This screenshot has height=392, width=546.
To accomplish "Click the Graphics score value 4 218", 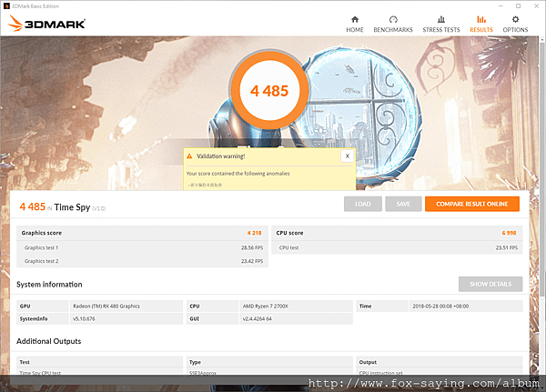I will (254, 233).
